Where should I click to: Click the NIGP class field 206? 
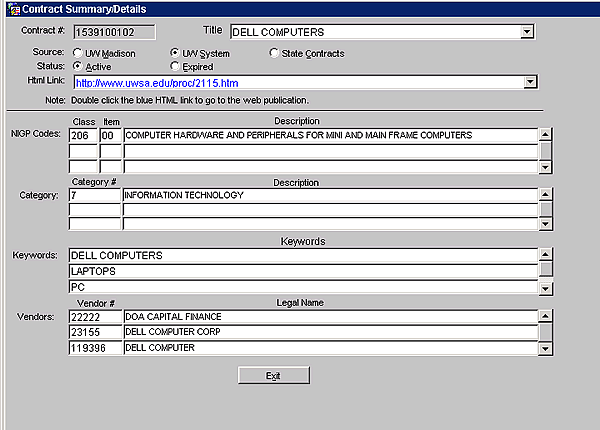(x=83, y=135)
